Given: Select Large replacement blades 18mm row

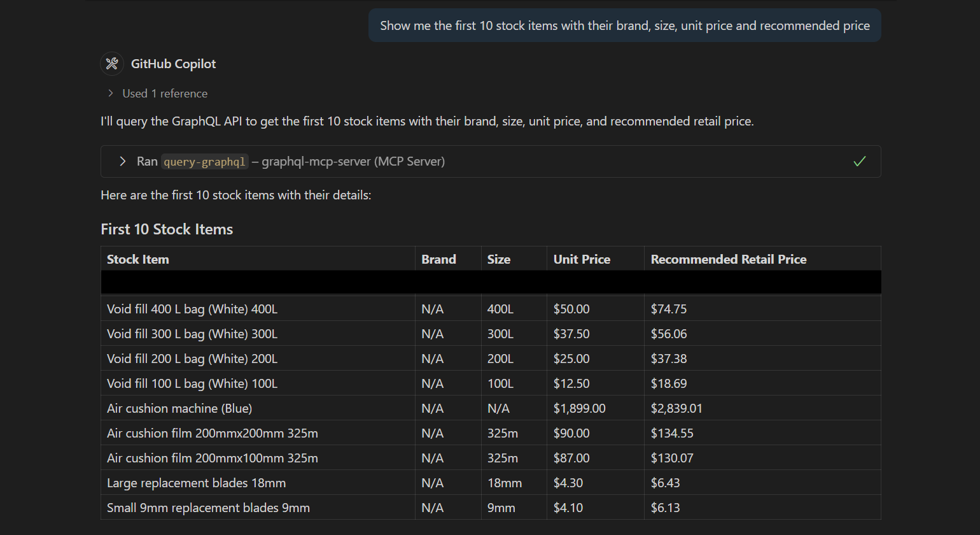Looking at the screenshot, I should coord(491,483).
